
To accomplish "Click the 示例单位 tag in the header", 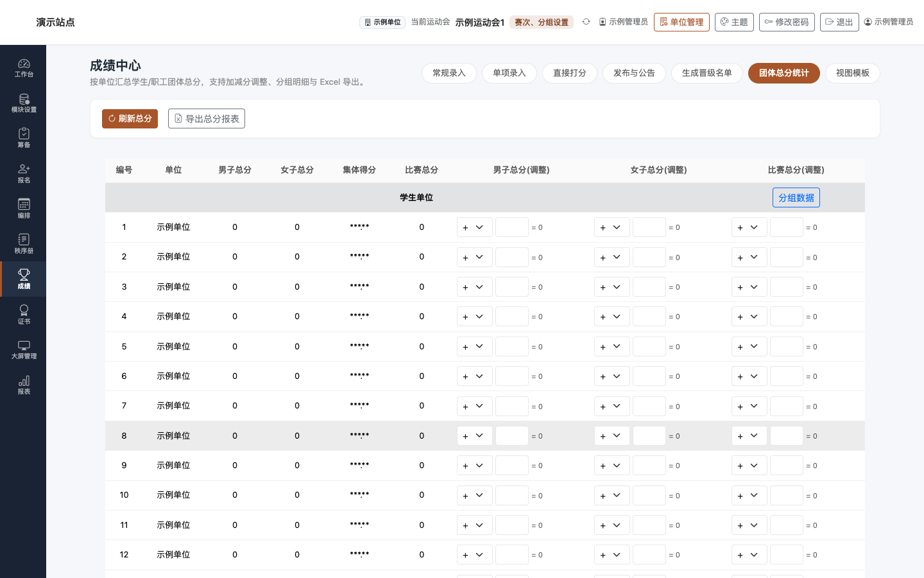I will [x=382, y=22].
